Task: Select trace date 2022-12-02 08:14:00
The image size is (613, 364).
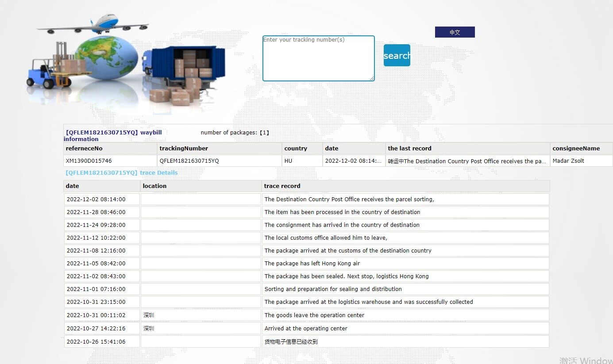Action: point(102,199)
